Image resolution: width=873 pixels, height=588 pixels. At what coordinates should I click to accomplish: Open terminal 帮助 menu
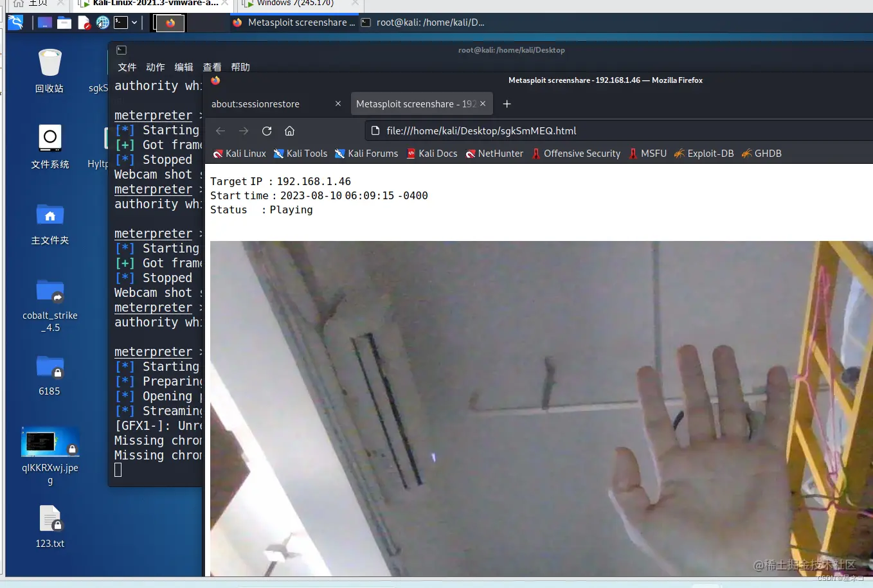point(240,67)
